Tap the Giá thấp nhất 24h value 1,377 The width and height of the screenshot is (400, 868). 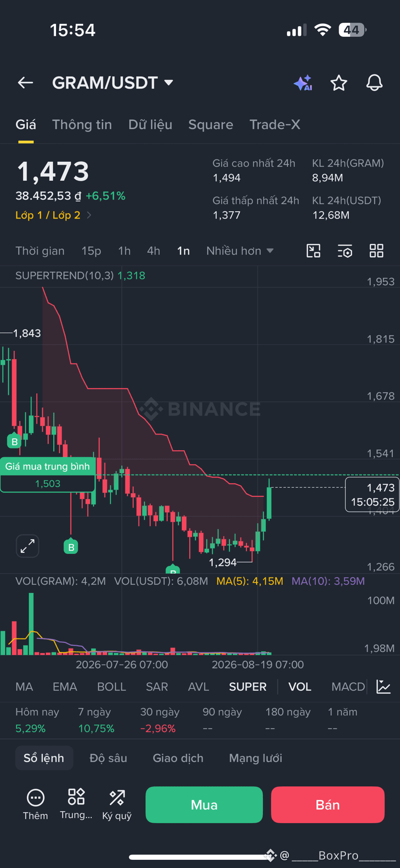227,215
